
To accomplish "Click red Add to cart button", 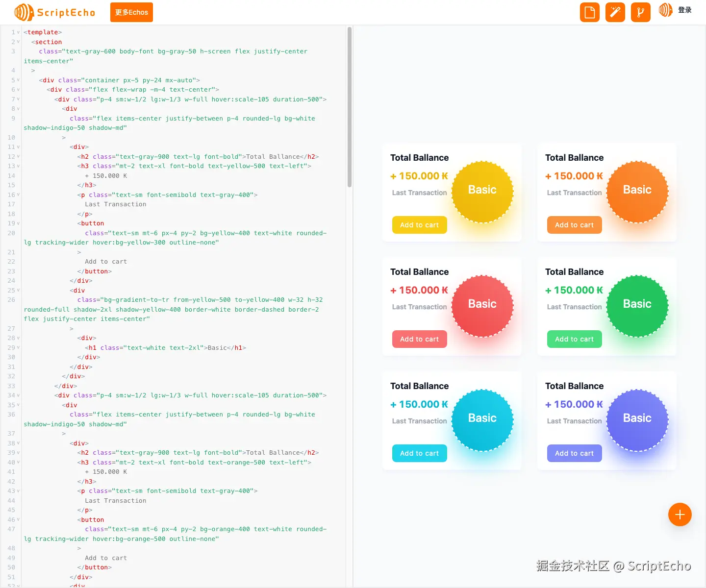I will [420, 339].
